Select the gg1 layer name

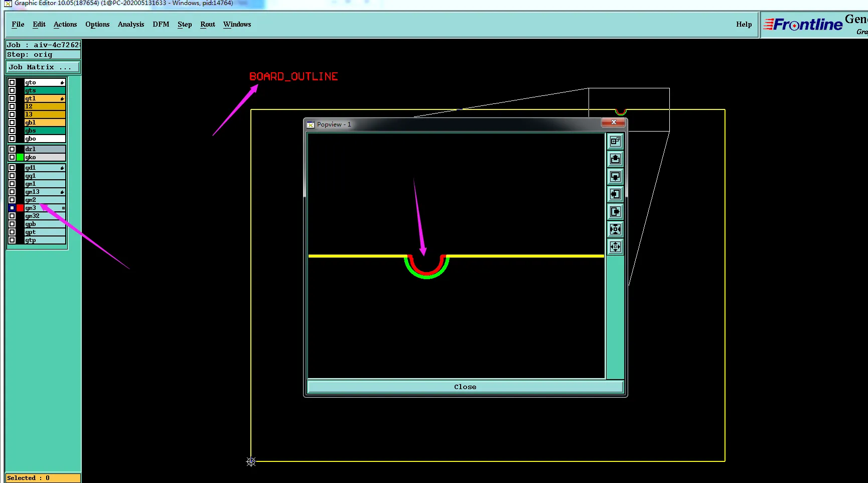point(45,176)
